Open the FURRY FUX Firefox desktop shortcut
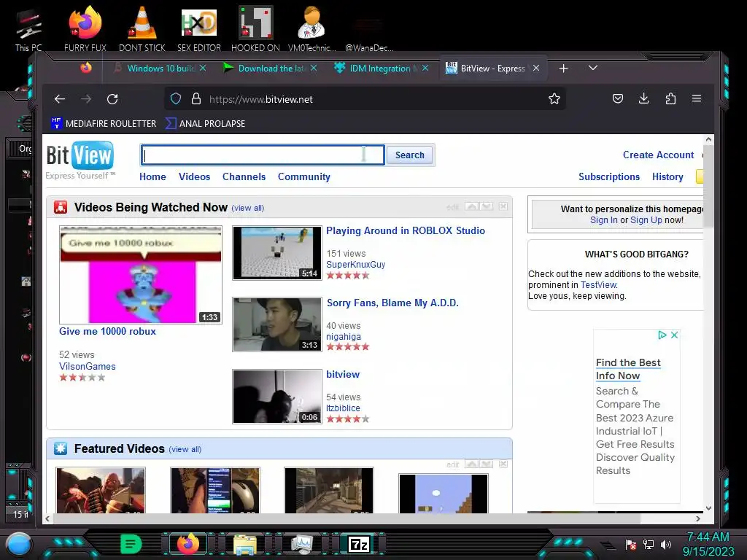Image resolution: width=747 pixels, height=560 pixels. pyautogui.click(x=85, y=30)
